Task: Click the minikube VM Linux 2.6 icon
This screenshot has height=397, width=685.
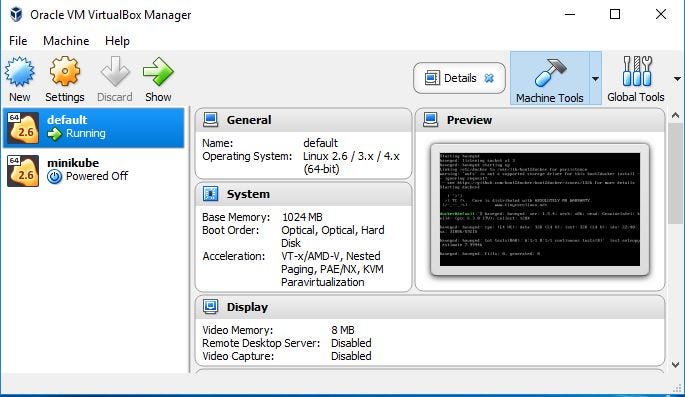Action: pyautogui.click(x=23, y=171)
